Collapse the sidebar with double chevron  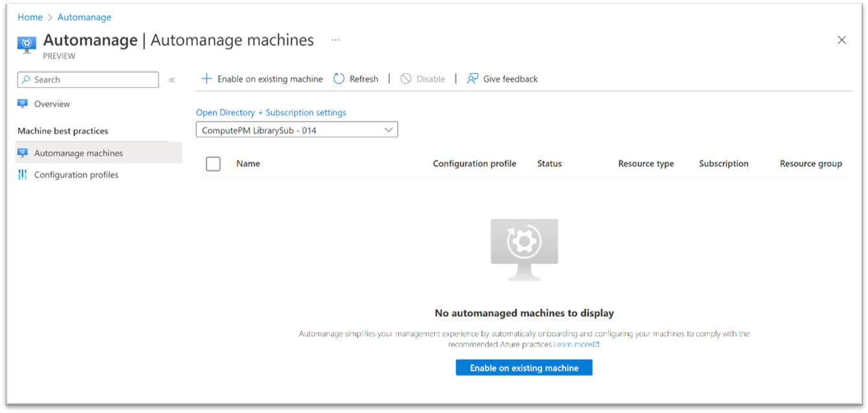172,80
